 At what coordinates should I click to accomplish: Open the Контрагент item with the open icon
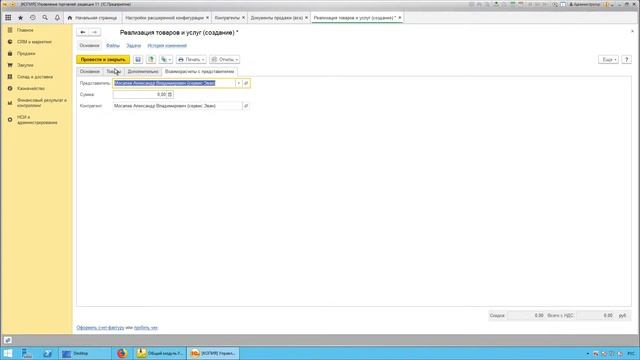[246, 106]
